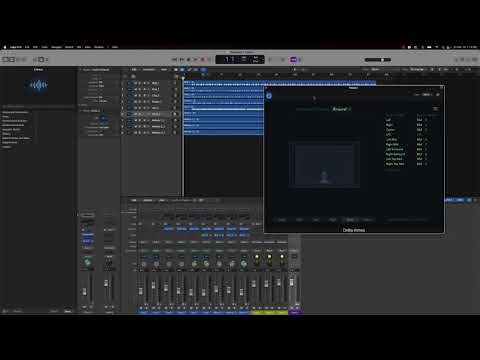480x360 pixels.
Task: Click the Stop transport button
Action: [x=189, y=60]
